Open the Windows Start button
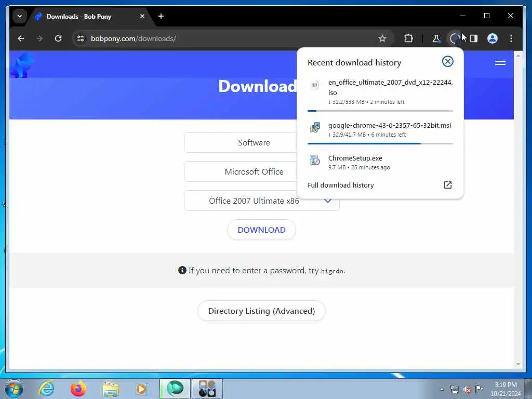The image size is (532, 399). coord(14,389)
